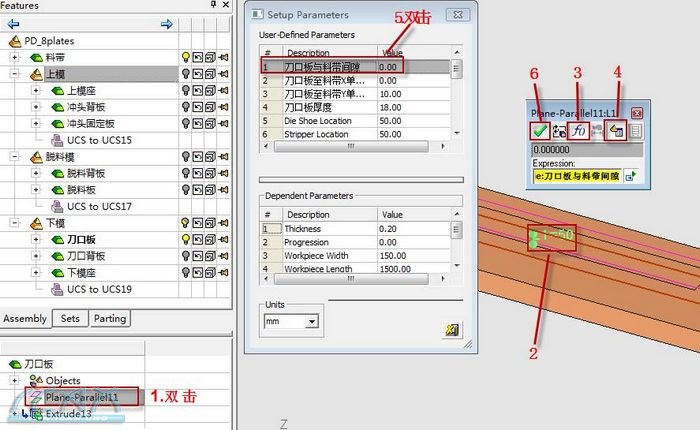This screenshot has height=430, width=700.
Task: Click the pin icon in the 料带 row
Action: pos(224,58)
